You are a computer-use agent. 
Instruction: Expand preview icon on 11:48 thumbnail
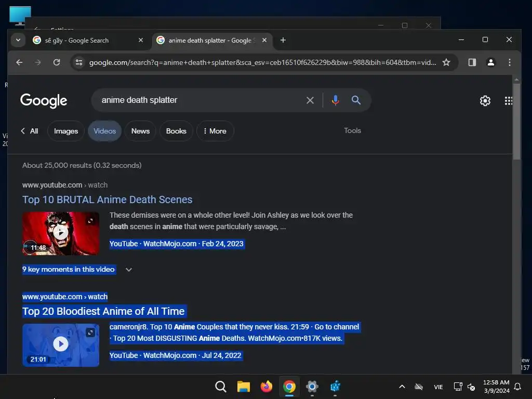click(90, 221)
